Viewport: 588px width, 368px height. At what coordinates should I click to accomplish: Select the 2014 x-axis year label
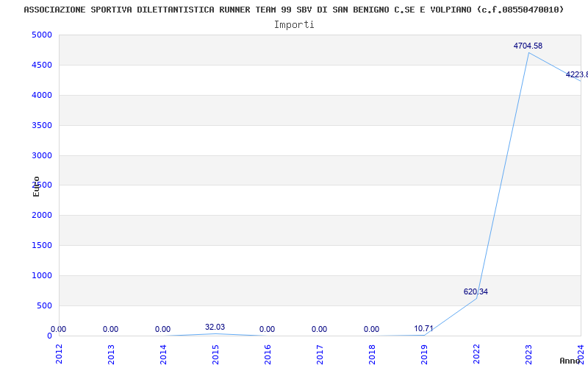pos(163,355)
